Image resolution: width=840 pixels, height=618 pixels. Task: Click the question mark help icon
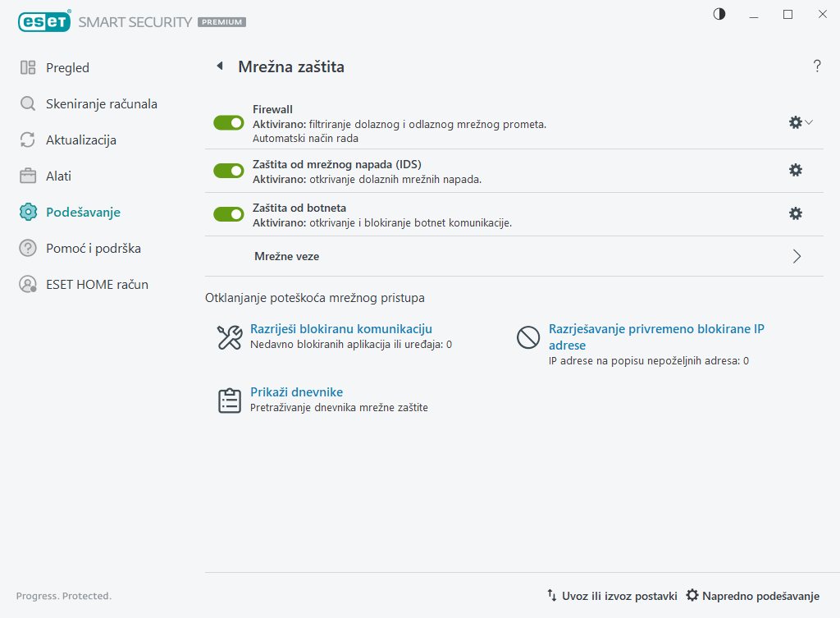(817, 66)
